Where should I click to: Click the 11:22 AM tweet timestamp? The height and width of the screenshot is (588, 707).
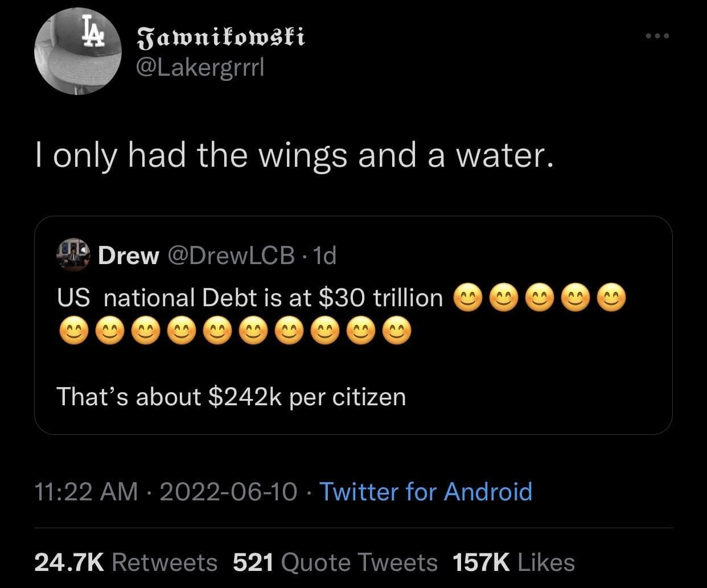[x=86, y=491]
